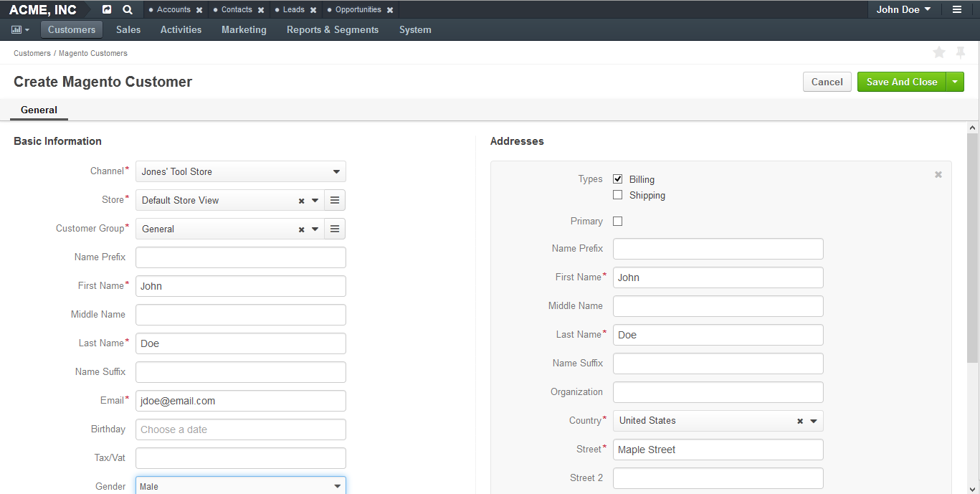The width and height of the screenshot is (980, 494).
Task: Open the search magnifier icon
Action: point(127,9)
